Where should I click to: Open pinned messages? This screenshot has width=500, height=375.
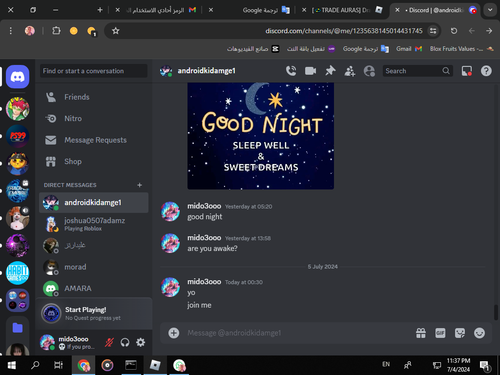(x=330, y=71)
